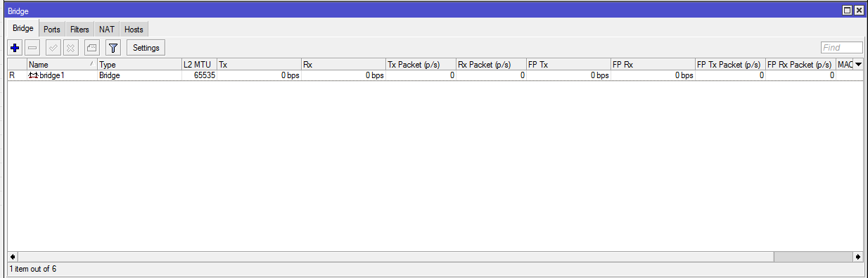Click the L2 MTU column header

[x=199, y=64]
